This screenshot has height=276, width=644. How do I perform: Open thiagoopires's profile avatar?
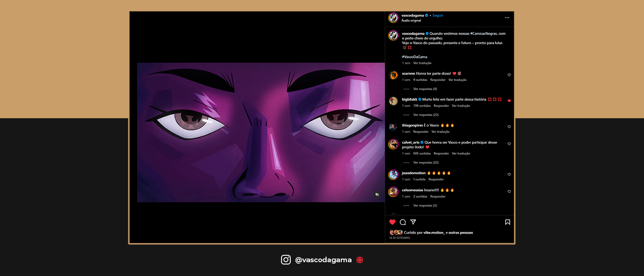[x=393, y=127]
